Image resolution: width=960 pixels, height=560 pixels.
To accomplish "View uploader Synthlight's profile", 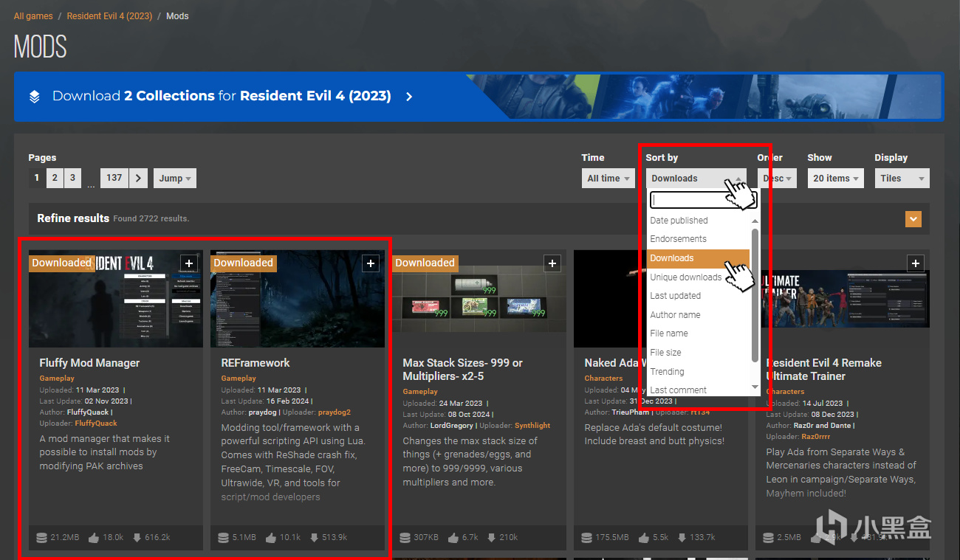I will (531, 426).
